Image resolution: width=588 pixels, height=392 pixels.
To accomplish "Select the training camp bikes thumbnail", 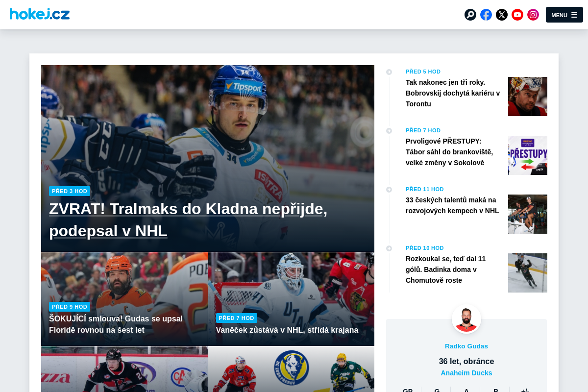I will (x=528, y=214).
